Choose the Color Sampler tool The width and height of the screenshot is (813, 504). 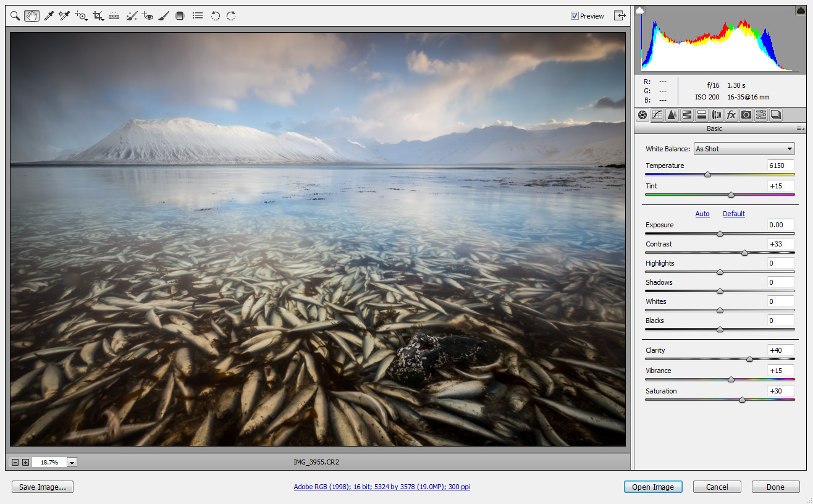click(64, 16)
